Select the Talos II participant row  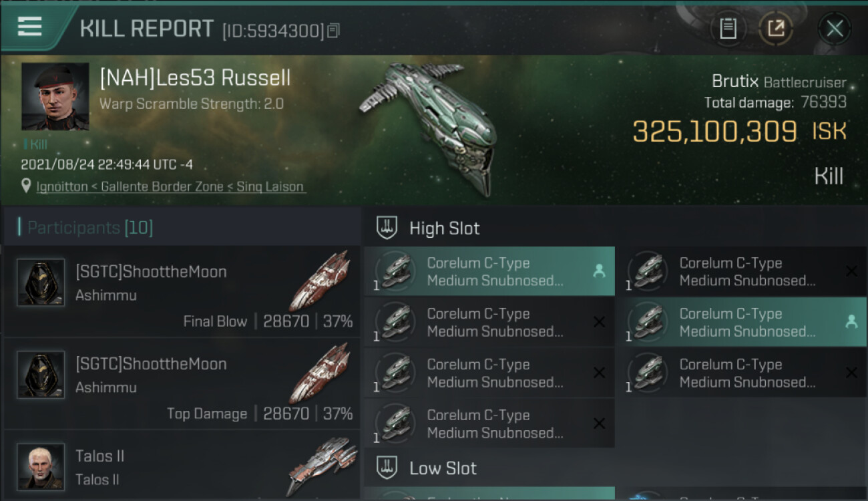click(180, 468)
